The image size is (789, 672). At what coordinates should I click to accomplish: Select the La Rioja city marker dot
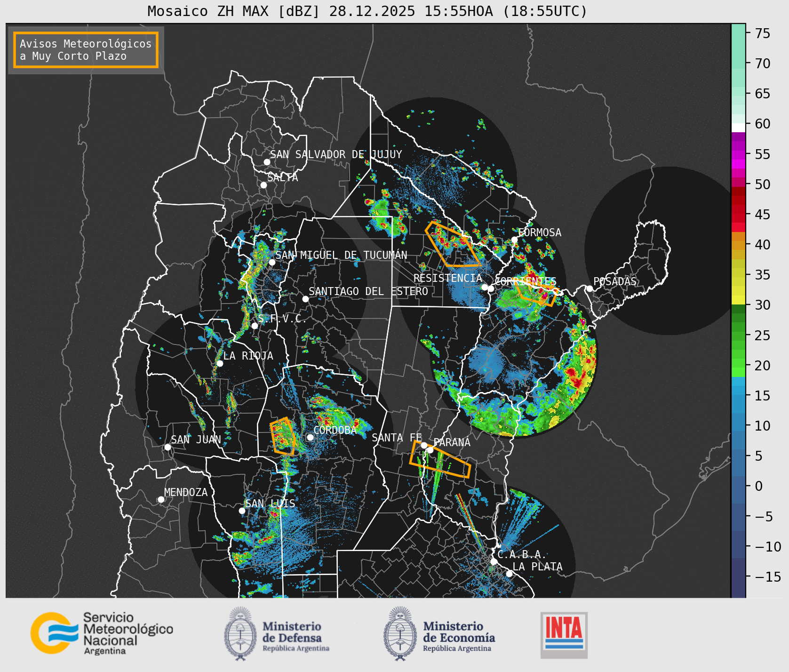220,363
